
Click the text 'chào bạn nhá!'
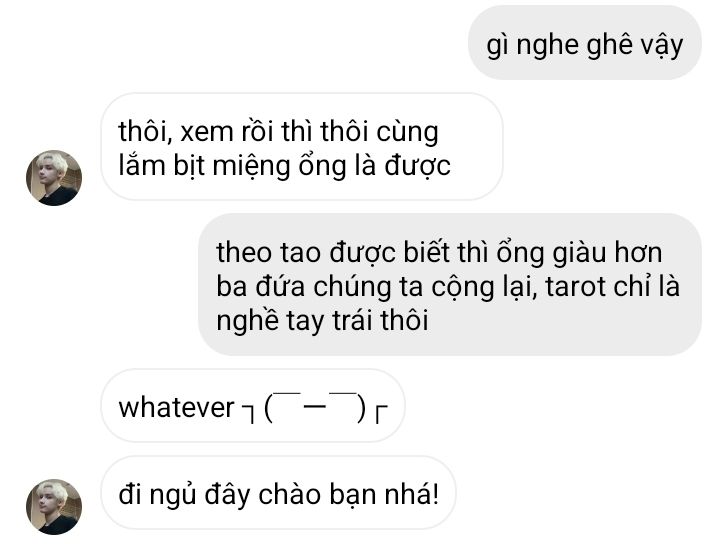(349, 494)
